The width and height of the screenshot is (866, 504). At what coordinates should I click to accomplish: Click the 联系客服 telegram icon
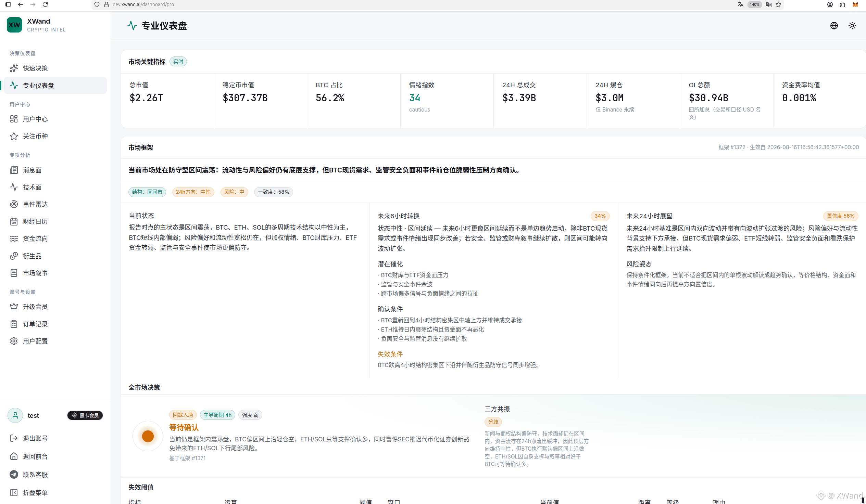pyautogui.click(x=14, y=475)
